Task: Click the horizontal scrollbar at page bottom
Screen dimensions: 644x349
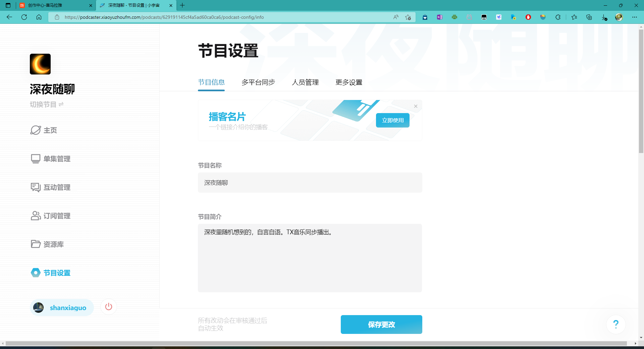Action: click(316, 343)
